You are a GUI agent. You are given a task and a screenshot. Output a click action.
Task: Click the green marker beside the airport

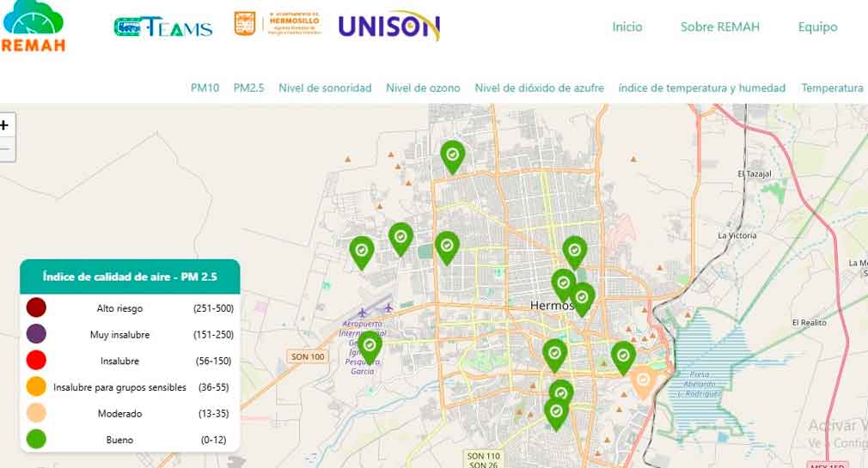point(370,346)
